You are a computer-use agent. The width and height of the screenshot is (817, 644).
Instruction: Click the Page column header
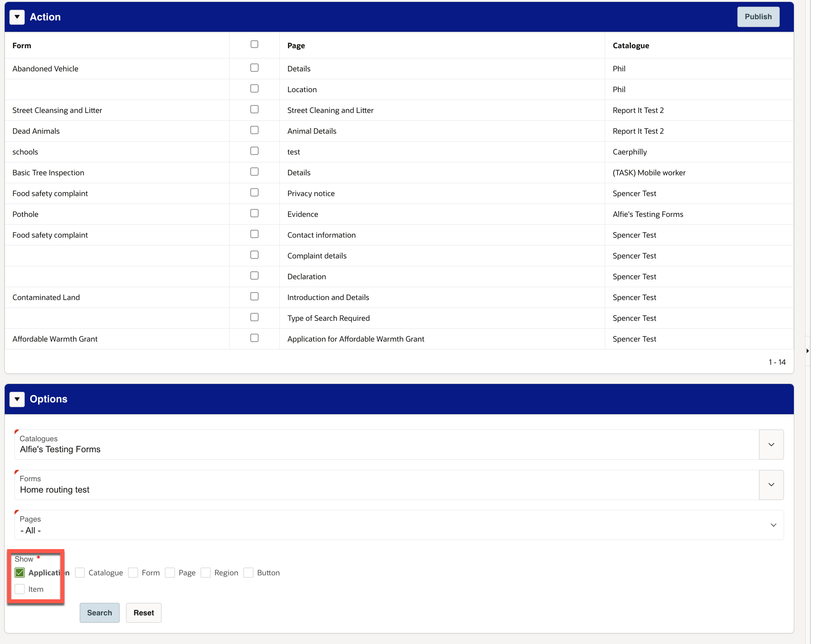tap(296, 45)
